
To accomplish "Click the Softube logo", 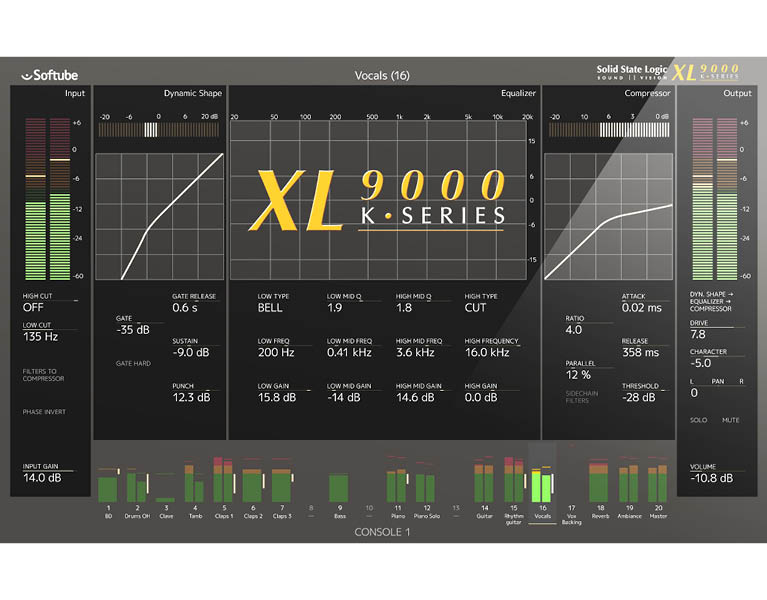I will coord(50,75).
